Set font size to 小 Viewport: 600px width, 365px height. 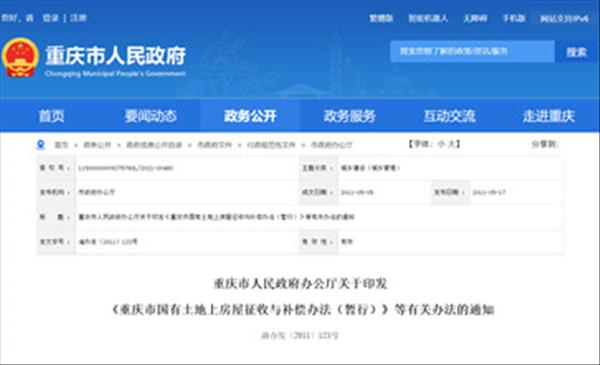(440, 144)
